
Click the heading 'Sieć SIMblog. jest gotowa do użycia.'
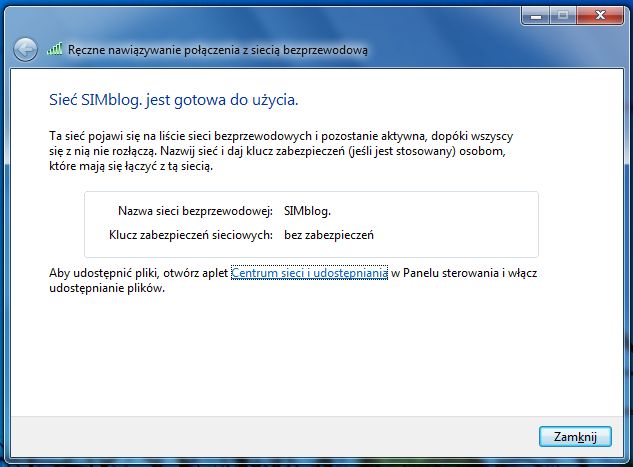click(174, 100)
